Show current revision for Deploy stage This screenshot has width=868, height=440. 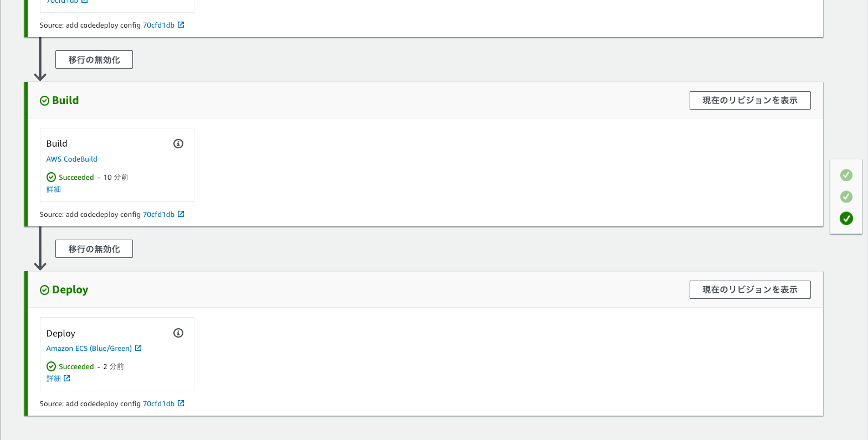click(749, 290)
